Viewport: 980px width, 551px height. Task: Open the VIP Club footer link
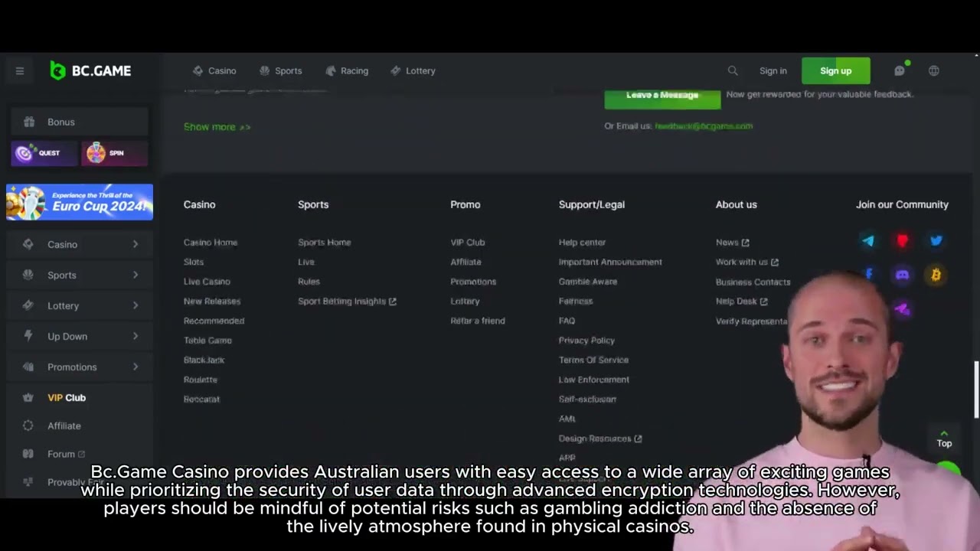pyautogui.click(x=468, y=243)
